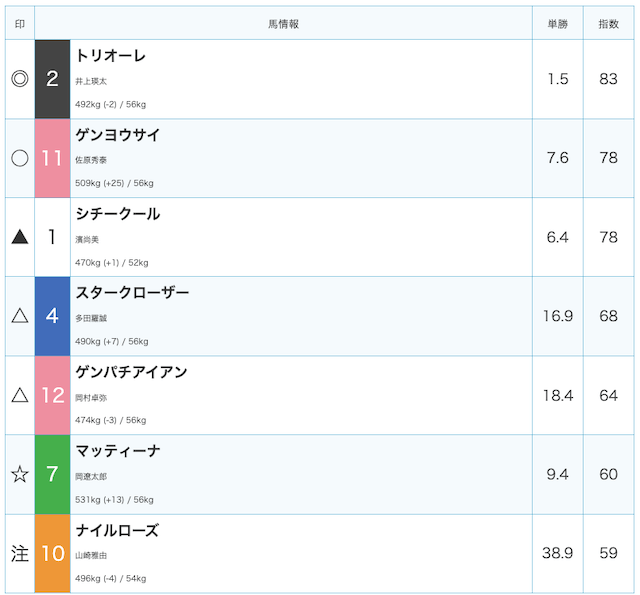Open horse name ゲンヨウサイ

tap(118, 135)
